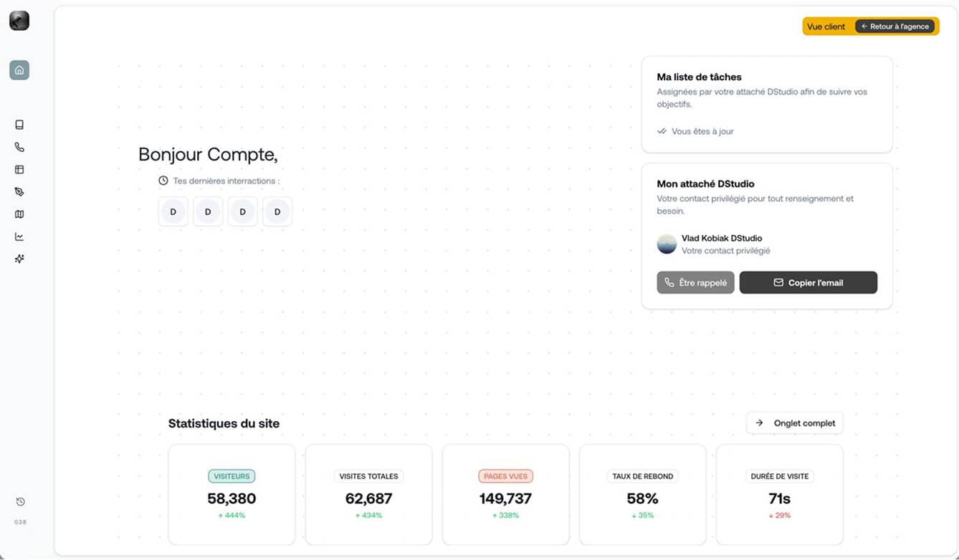Select the table layout icon in sidebar
This screenshot has height=560, width=959.
(x=19, y=170)
